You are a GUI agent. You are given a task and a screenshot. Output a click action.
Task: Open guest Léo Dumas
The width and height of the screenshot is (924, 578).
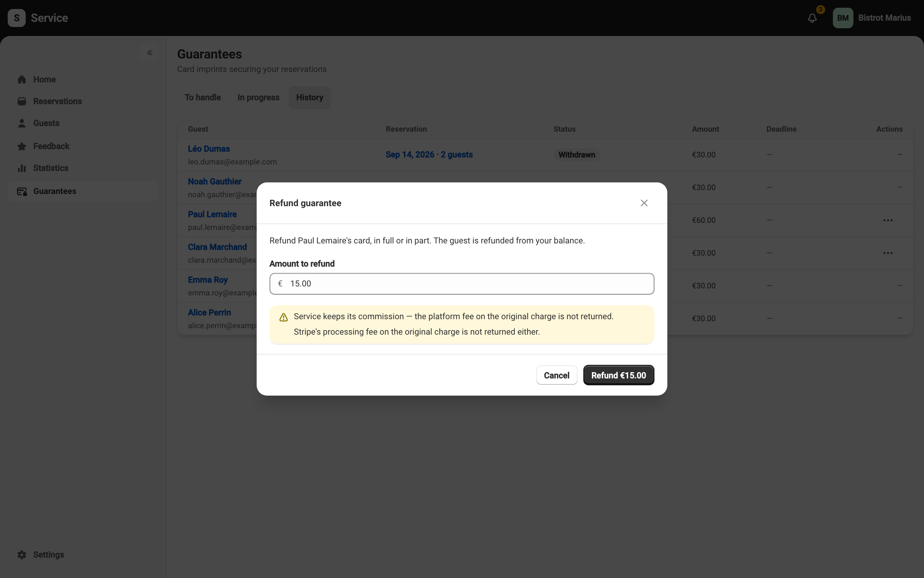209,149
